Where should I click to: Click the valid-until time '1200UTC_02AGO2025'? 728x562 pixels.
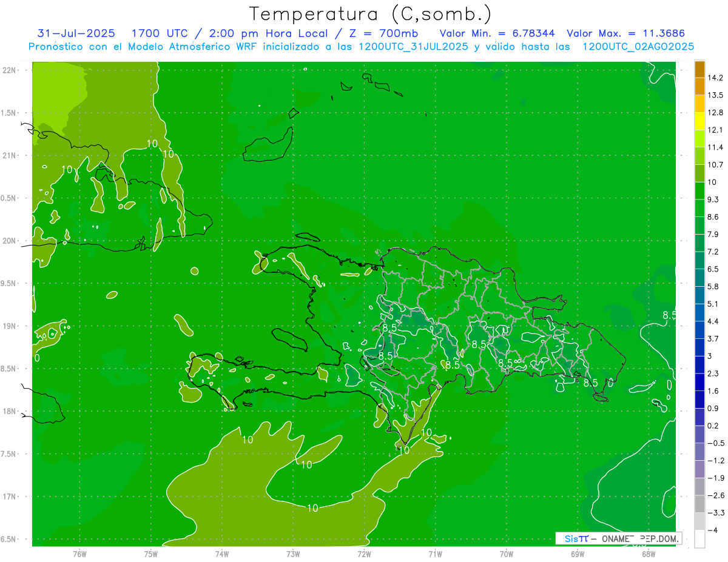point(638,47)
